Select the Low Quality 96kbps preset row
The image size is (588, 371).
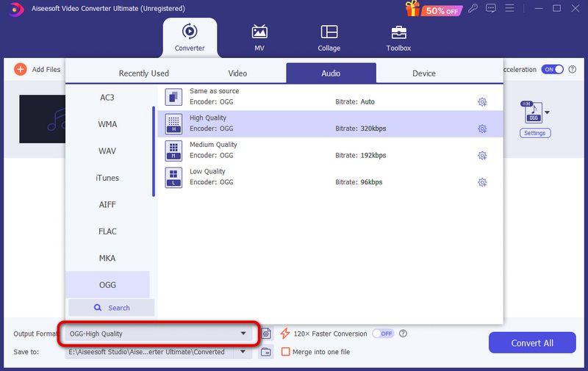(330, 178)
